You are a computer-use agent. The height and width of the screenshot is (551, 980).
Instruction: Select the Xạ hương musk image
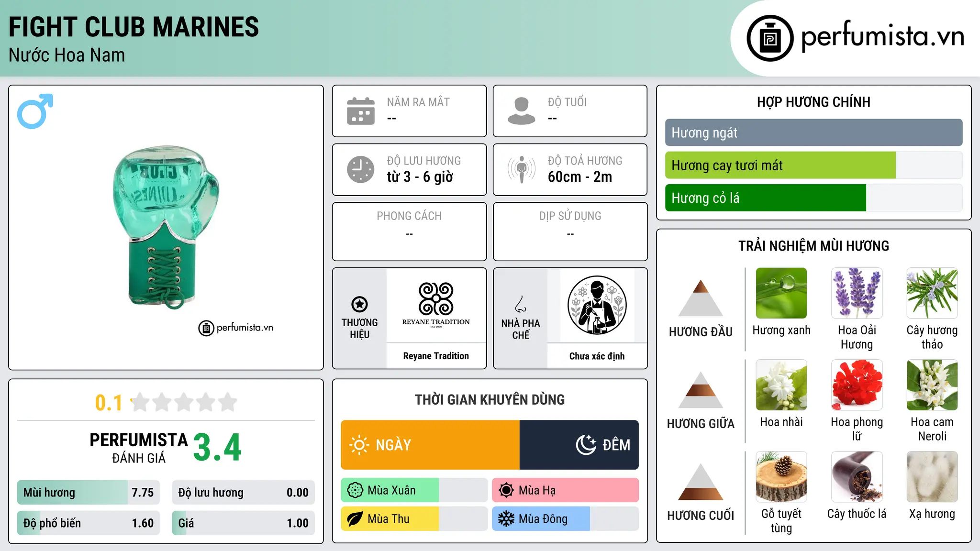pyautogui.click(x=932, y=477)
